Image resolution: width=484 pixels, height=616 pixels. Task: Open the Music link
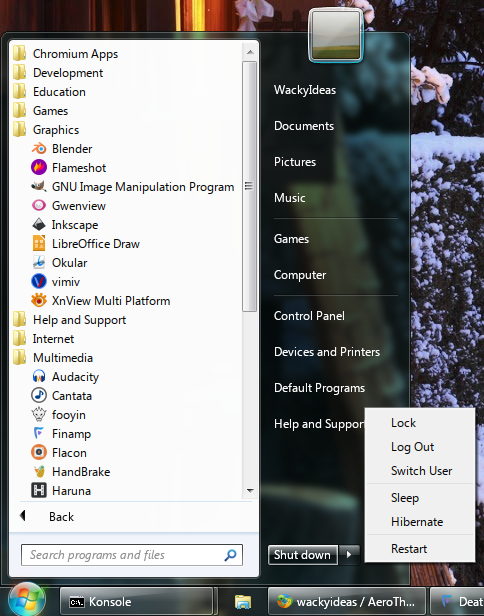(290, 198)
